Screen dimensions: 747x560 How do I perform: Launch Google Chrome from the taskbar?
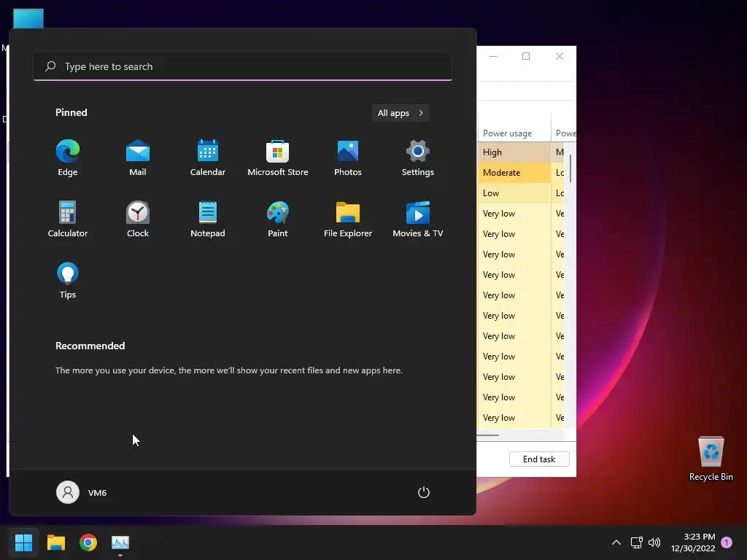(x=88, y=542)
